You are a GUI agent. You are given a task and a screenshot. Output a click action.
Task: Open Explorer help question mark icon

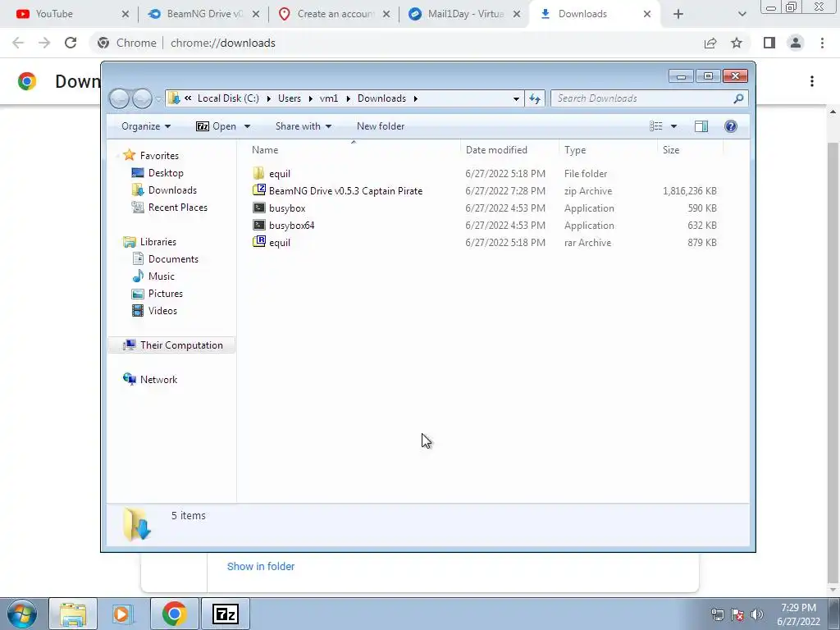(730, 126)
